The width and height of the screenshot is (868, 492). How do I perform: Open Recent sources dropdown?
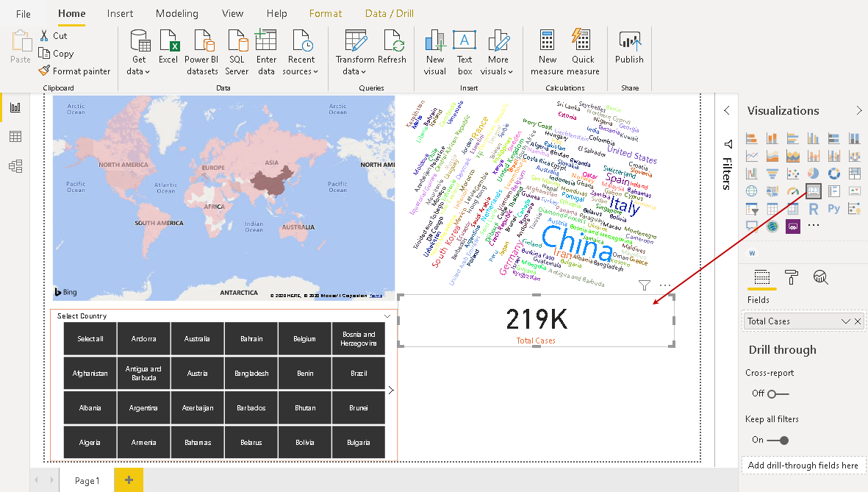coord(301,53)
